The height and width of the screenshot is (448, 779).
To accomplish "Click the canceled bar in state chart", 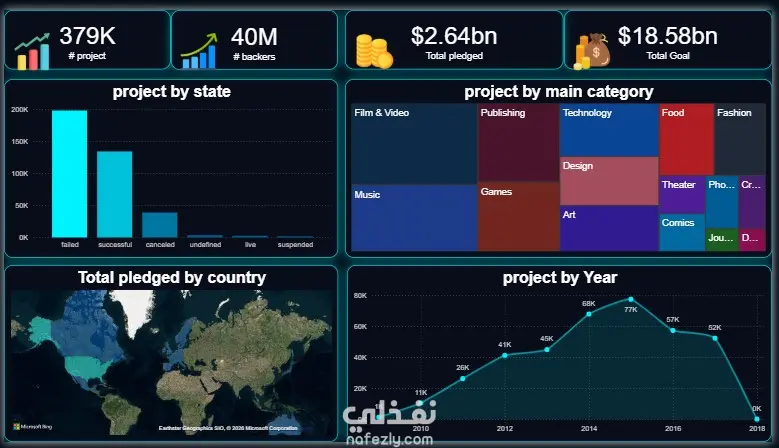I will [x=160, y=225].
